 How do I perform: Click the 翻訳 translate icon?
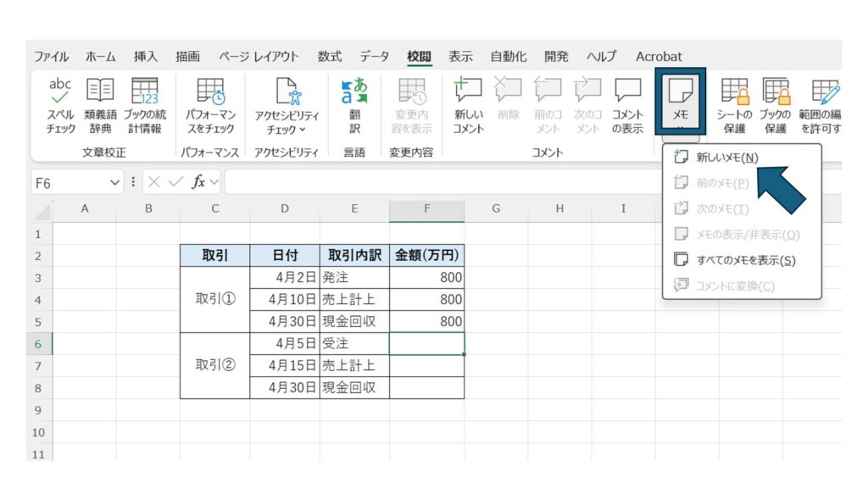click(354, 105)
